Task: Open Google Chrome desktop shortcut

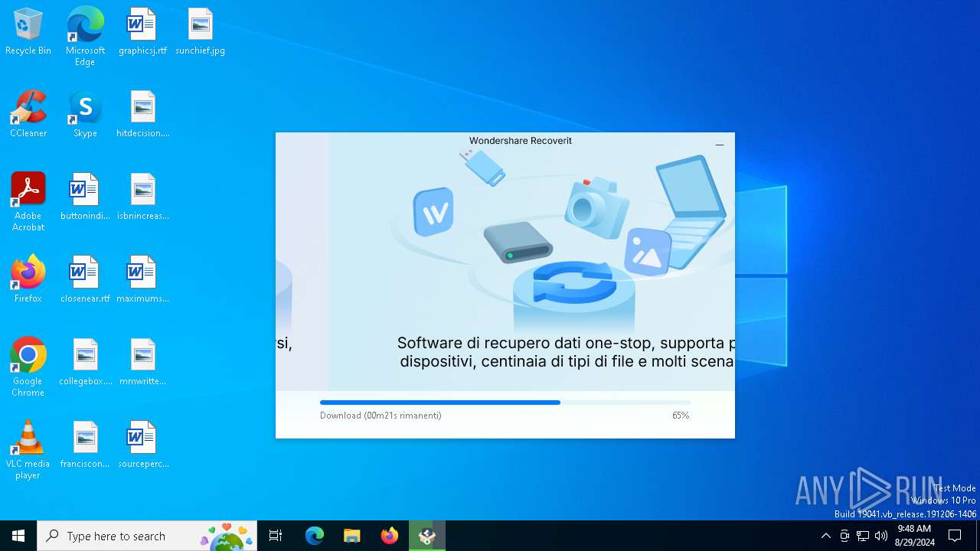Action: coord(28,367)
